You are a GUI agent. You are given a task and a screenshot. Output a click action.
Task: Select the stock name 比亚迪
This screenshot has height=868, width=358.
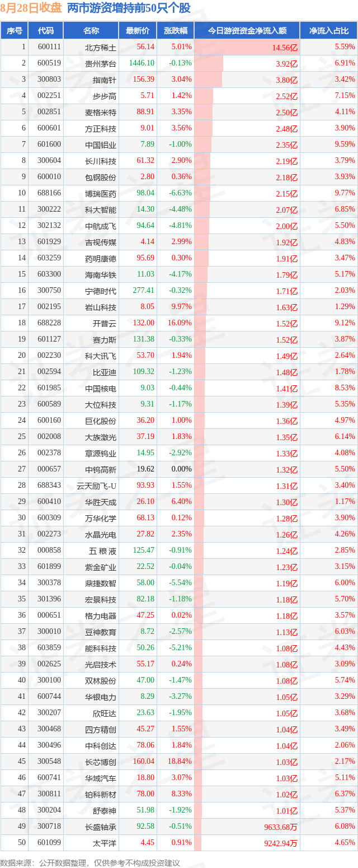(x=105, y=372)
